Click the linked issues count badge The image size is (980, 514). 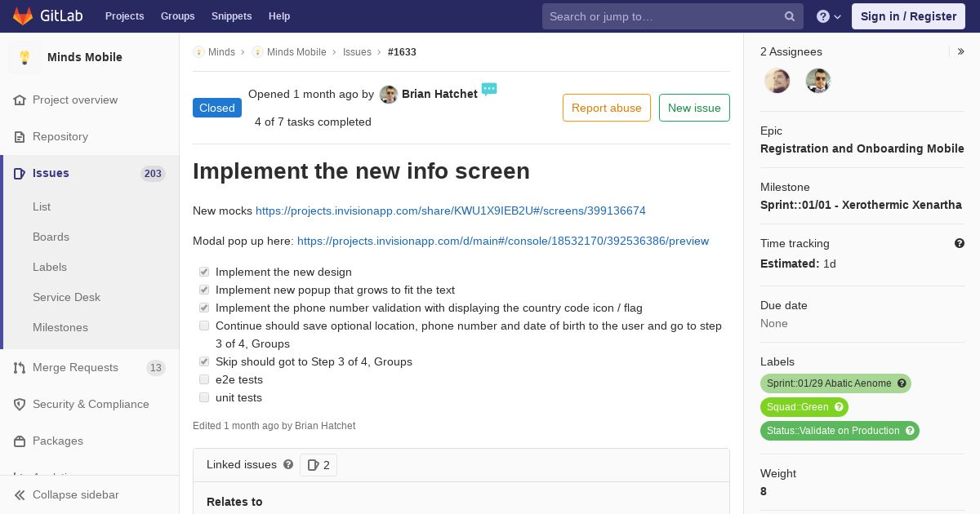tap(318, 465)
